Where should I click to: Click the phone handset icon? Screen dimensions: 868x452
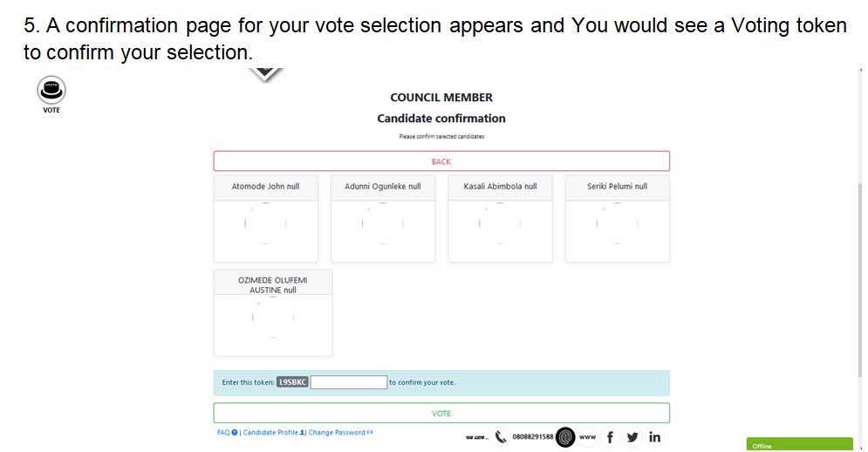coord(501,437)
